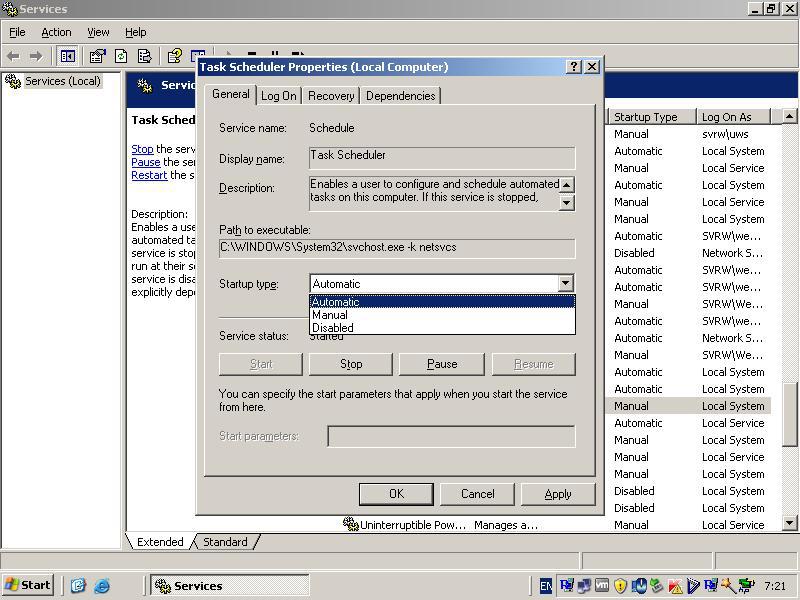
Task: Launch Internet Explorer from quick launch
Action: pyautogui.click(x=102, y=585)
